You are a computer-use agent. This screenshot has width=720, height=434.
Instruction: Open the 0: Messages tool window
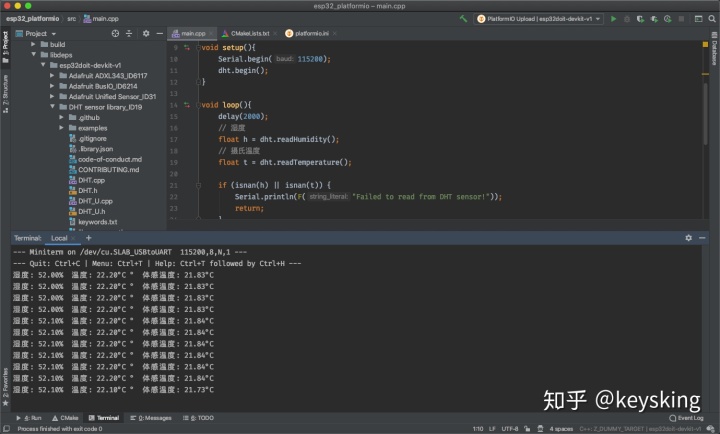coord(151,418)
